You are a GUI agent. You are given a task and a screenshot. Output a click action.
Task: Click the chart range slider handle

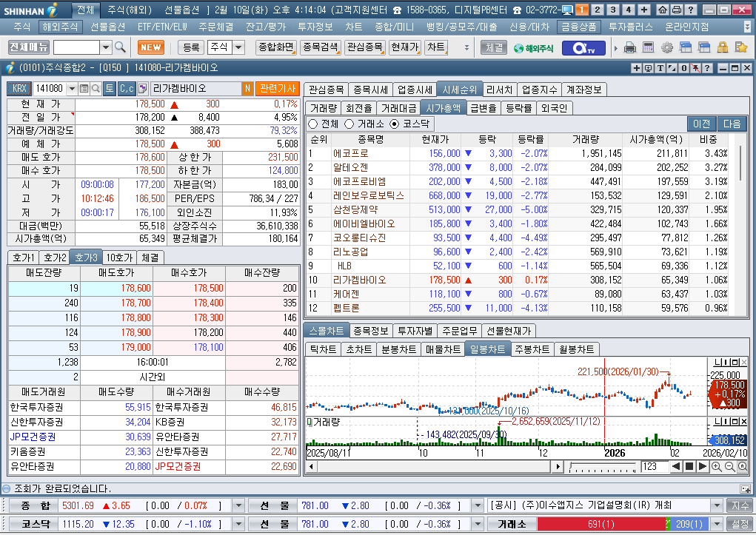(571, 465)
